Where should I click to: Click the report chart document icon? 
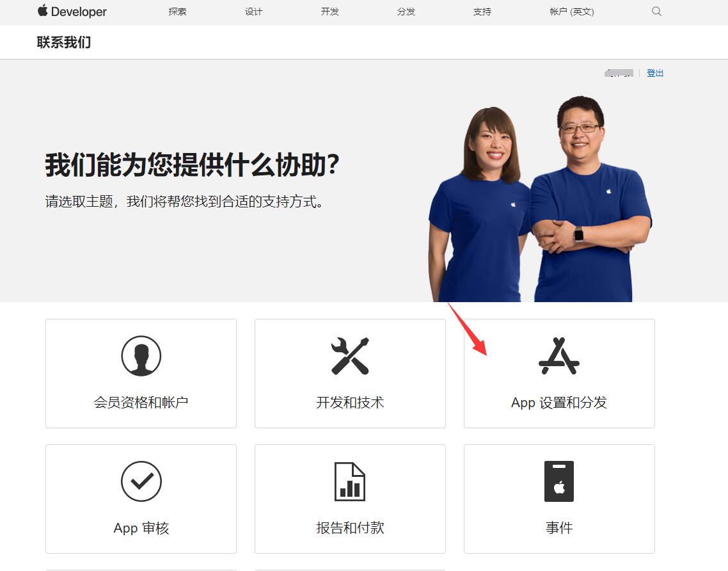350,481
